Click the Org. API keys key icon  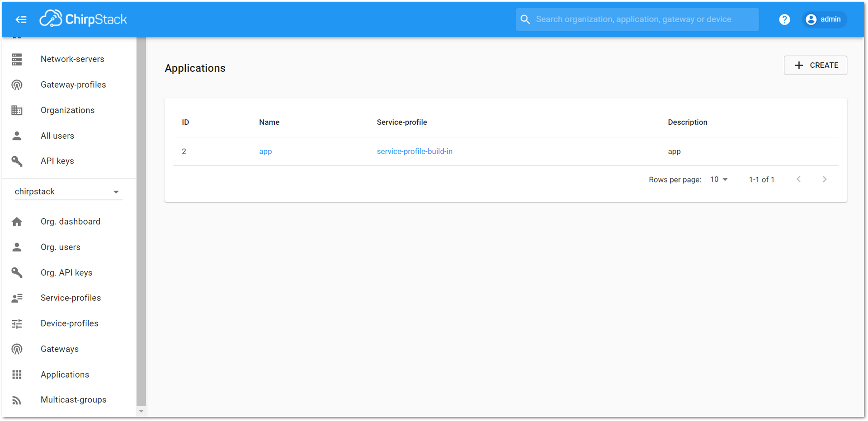coord(17,273)
